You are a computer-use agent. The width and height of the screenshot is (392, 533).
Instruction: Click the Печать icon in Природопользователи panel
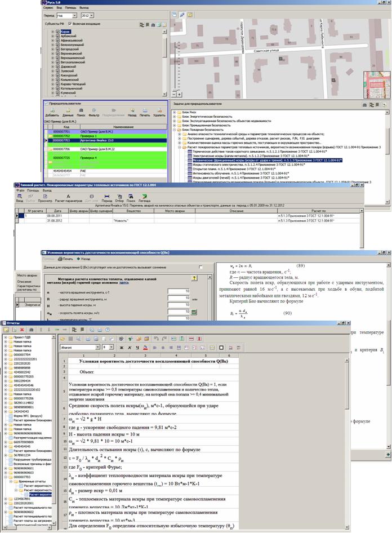pyautogui.click(x=145, y=113)
